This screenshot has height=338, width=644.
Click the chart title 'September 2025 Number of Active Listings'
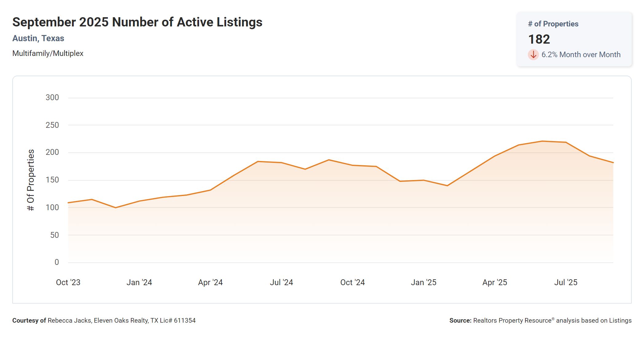[x=137, y=22]
